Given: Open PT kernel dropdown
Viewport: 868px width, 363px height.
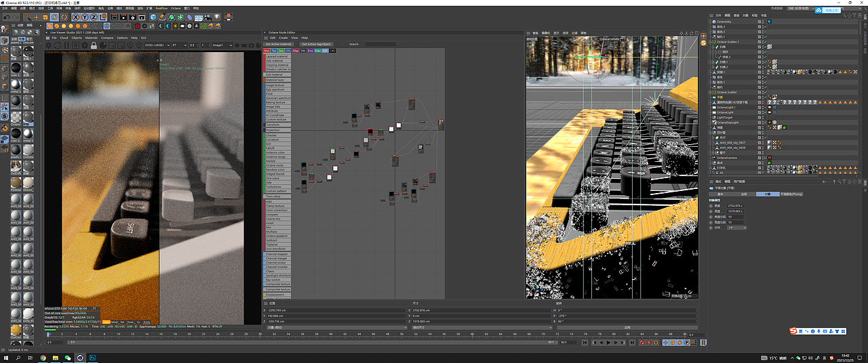Looking at the screenshot, I should [x=179, y=45].
